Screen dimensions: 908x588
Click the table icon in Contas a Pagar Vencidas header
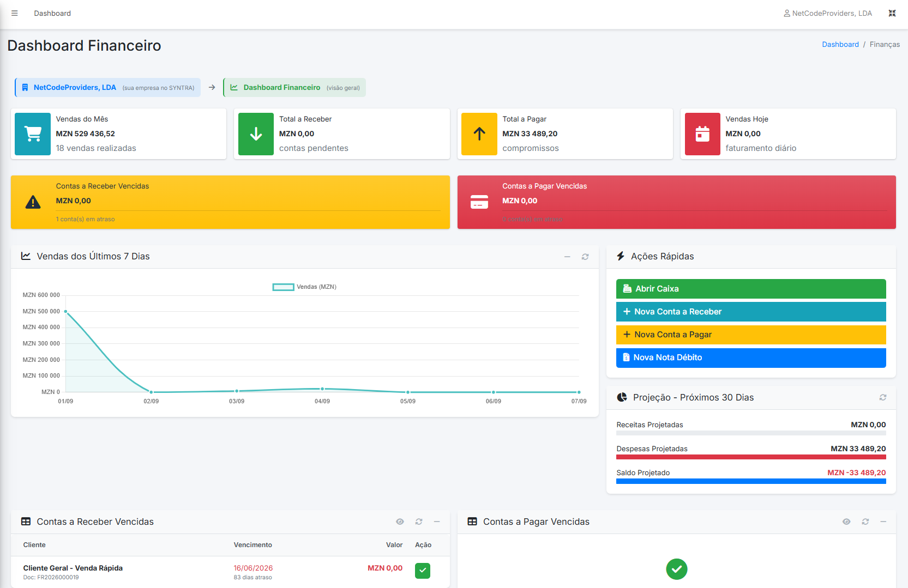472,522
